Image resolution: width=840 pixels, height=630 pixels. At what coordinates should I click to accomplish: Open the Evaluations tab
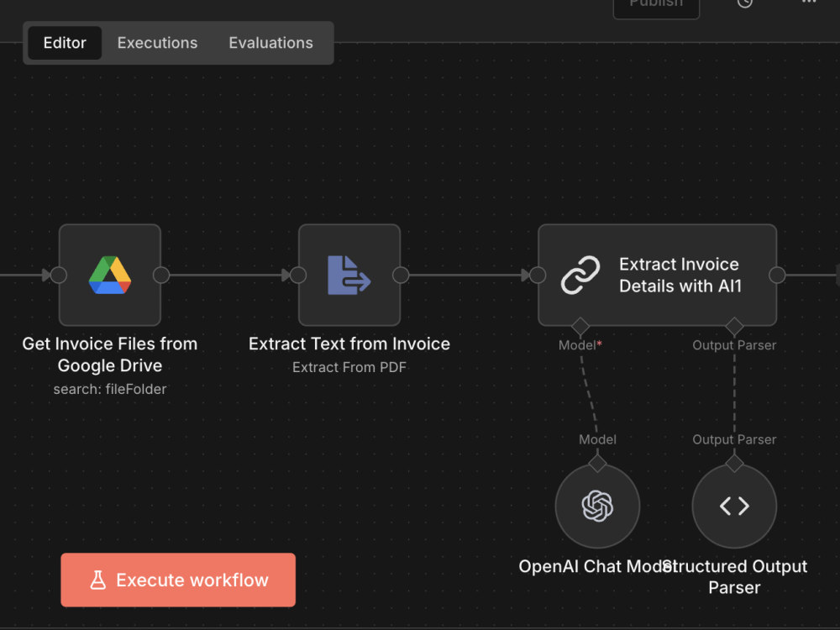(x=270, y=43)
